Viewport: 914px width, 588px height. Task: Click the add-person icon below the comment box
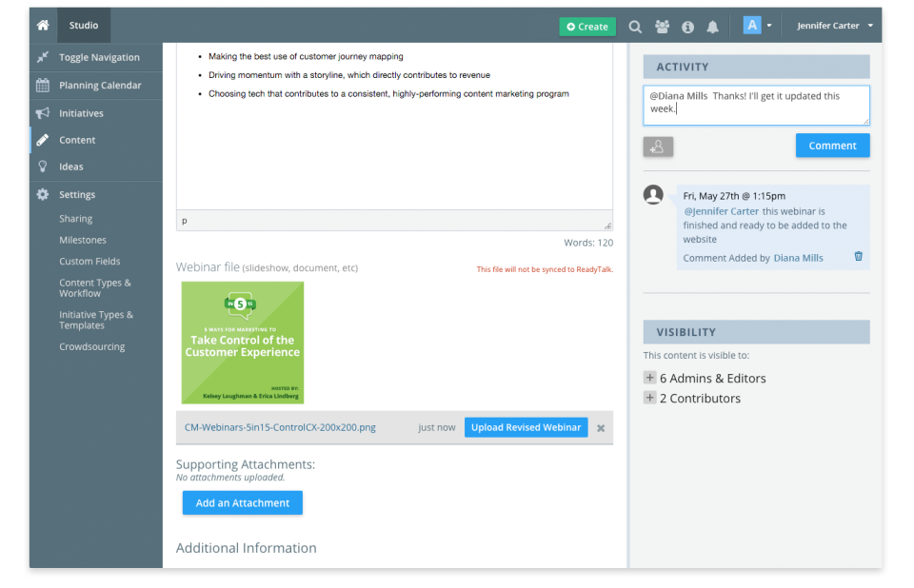(x=656, y=146)
